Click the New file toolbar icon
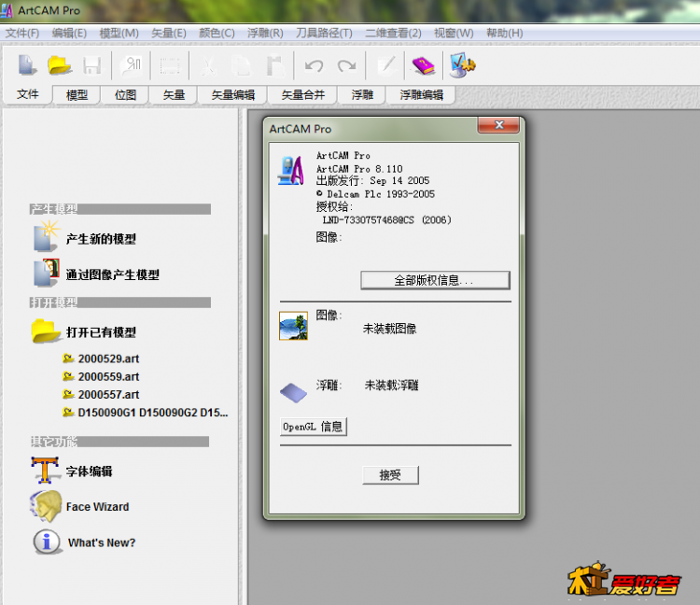 click(27, 65)
